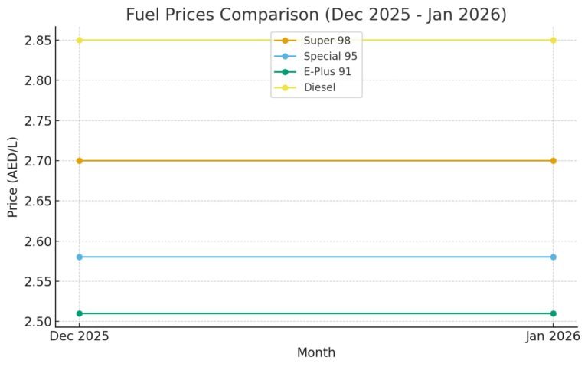Image resolution: width=588 pixels, height=367 pixels.
Task: Click the E-Plus 91 legend marker
Action: [x=285, y=72]
